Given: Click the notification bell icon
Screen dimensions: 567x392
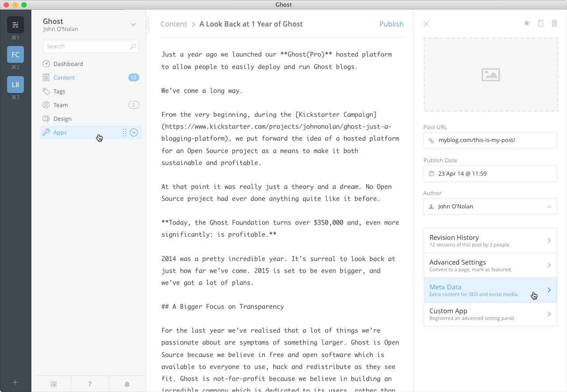Looking at the screenshot, I should pos(127,384).
